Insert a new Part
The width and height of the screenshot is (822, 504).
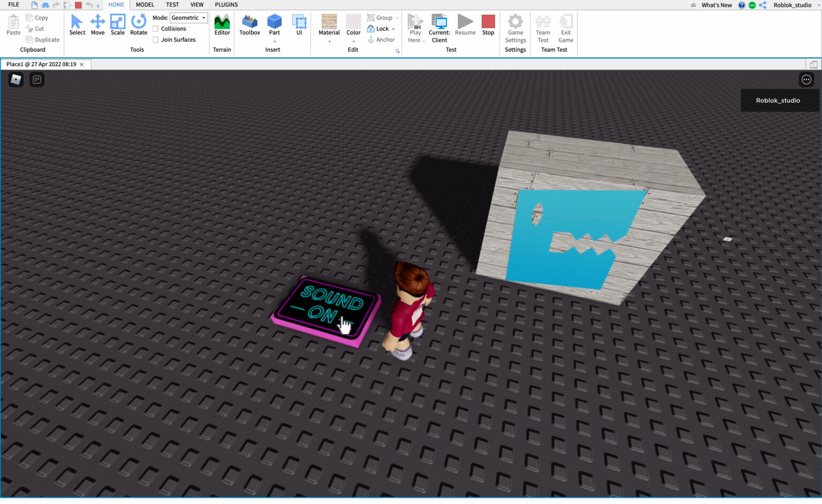coord(274,24)
